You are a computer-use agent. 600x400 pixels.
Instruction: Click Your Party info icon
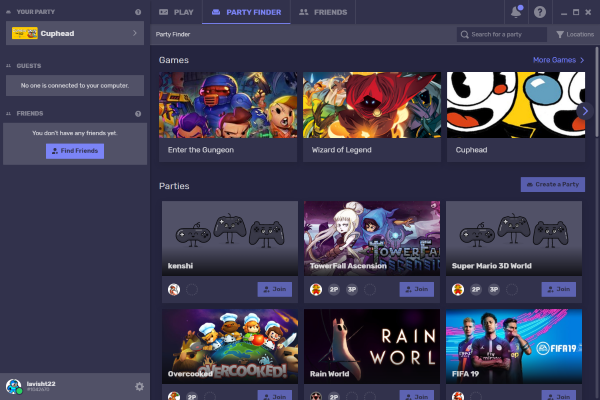[x=138, y=12]
